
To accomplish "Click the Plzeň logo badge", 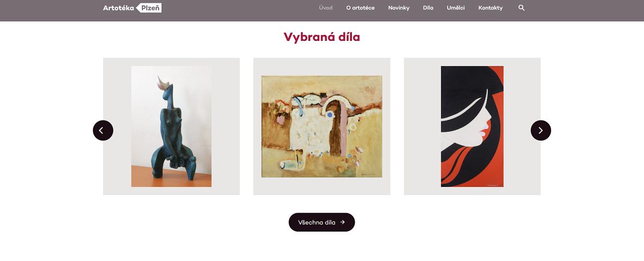I will click(148, 8).
